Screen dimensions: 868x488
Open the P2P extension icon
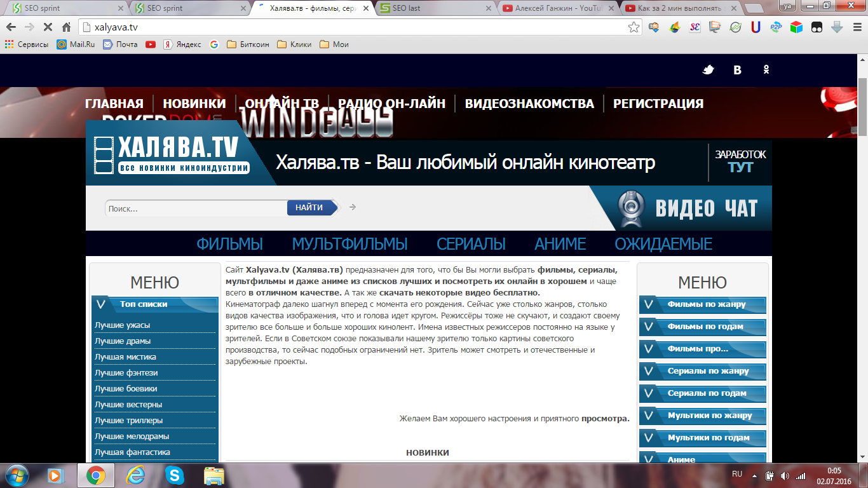[x=776, y=27]
